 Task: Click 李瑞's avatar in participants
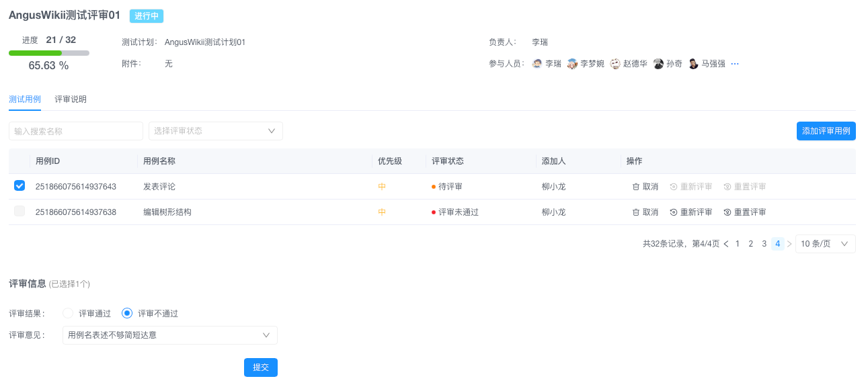537,64
